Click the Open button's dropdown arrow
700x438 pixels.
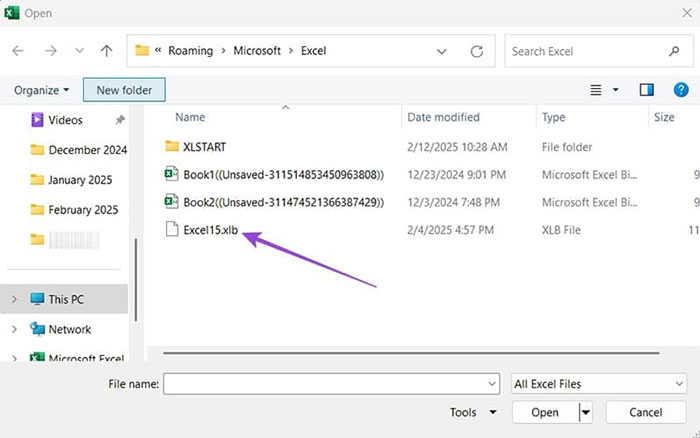click(585, 412)
